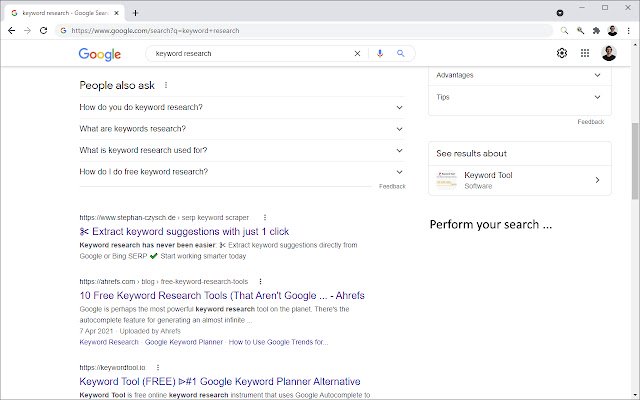Screen dimensions: 640x400
Task: Open the "Google Keyword Planner" sitelink
Action: pos(184,342)
